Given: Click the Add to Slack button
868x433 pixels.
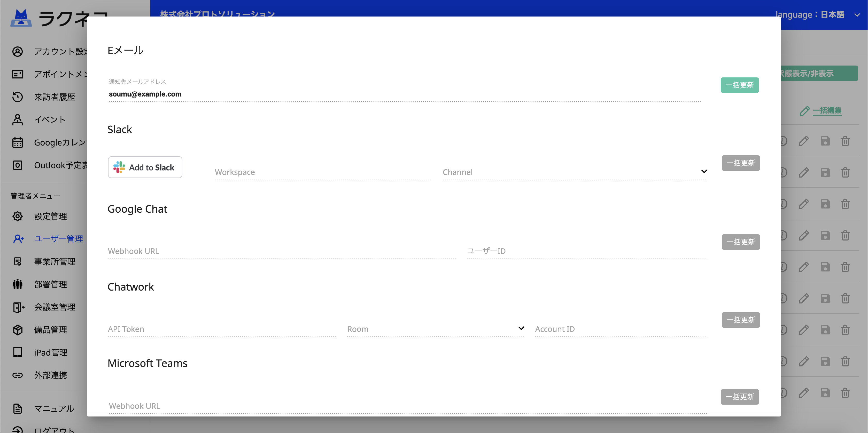Looking at the screenshot, I should [145, 167].
